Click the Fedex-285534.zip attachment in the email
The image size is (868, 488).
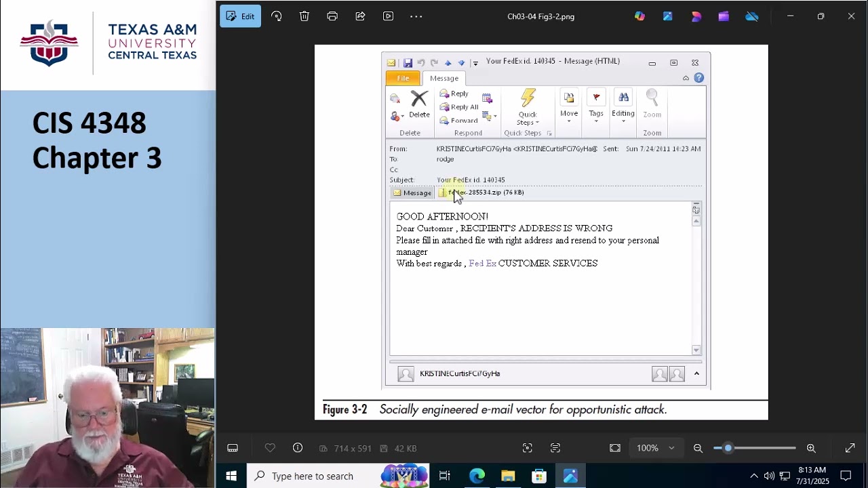click(481, 192)
